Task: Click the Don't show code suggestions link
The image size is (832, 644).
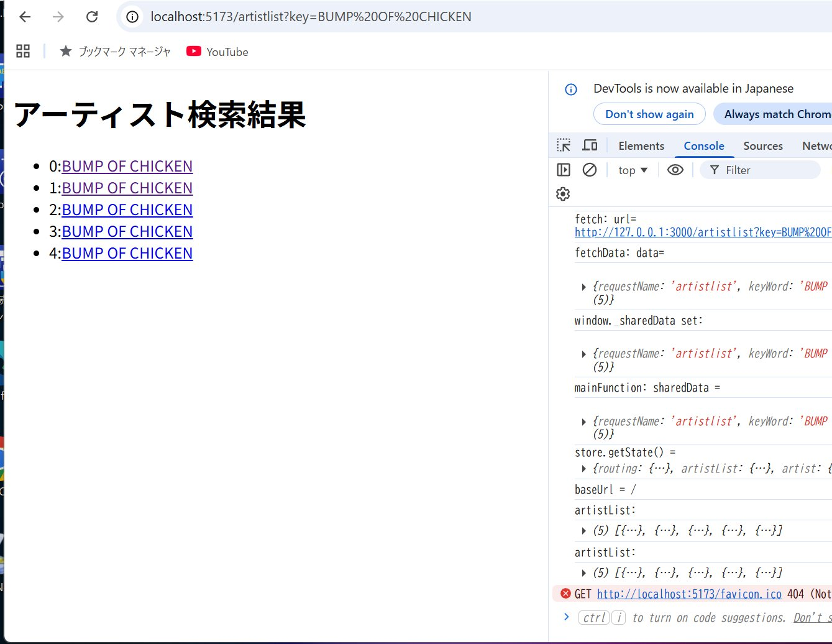Action: click(x=813, y=617)
